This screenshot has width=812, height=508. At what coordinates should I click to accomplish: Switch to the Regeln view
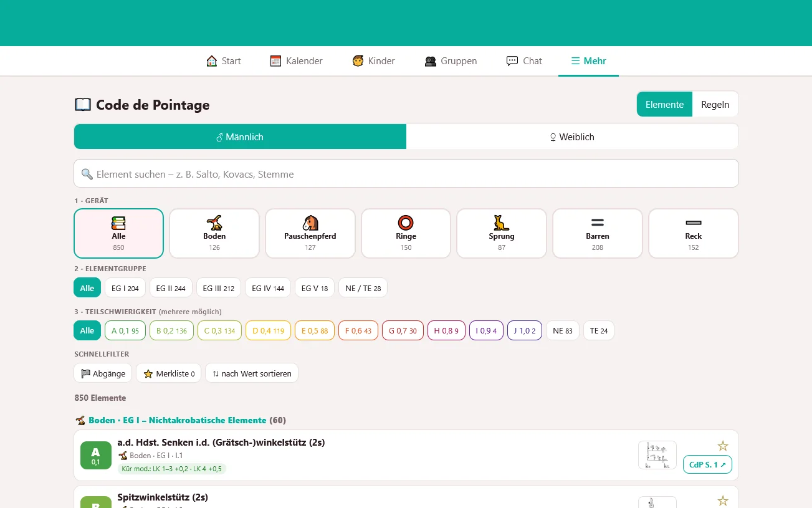[x=715, y=104]
